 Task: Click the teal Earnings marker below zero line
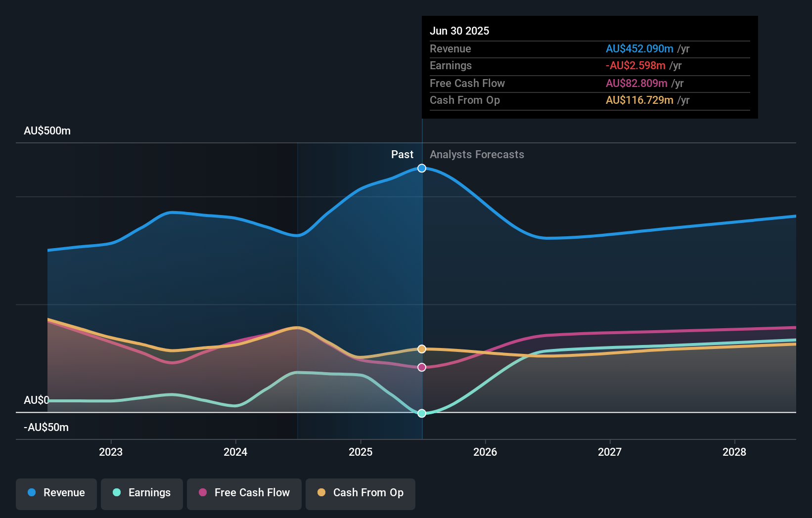click(421, 413)
